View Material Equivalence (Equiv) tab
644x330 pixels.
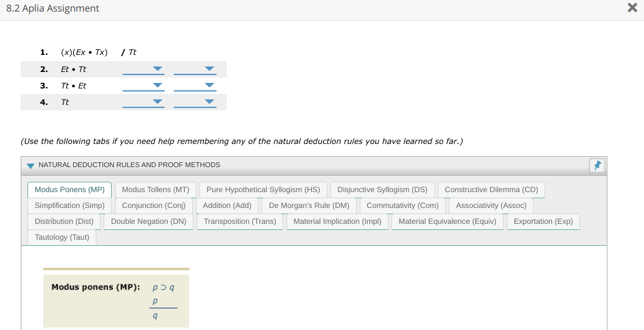pos(447,221)
